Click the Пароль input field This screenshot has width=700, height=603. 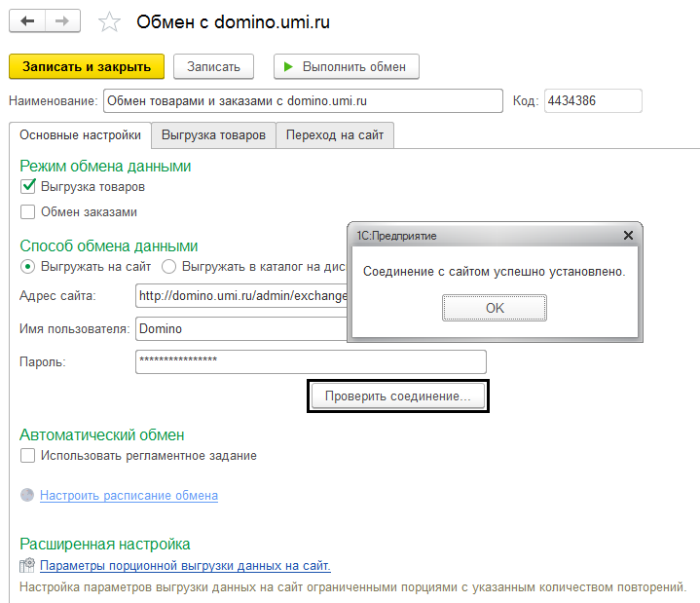point(311,361)
